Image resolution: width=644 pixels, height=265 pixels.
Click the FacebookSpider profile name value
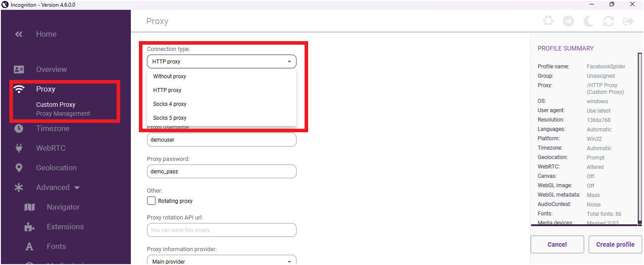606,67
